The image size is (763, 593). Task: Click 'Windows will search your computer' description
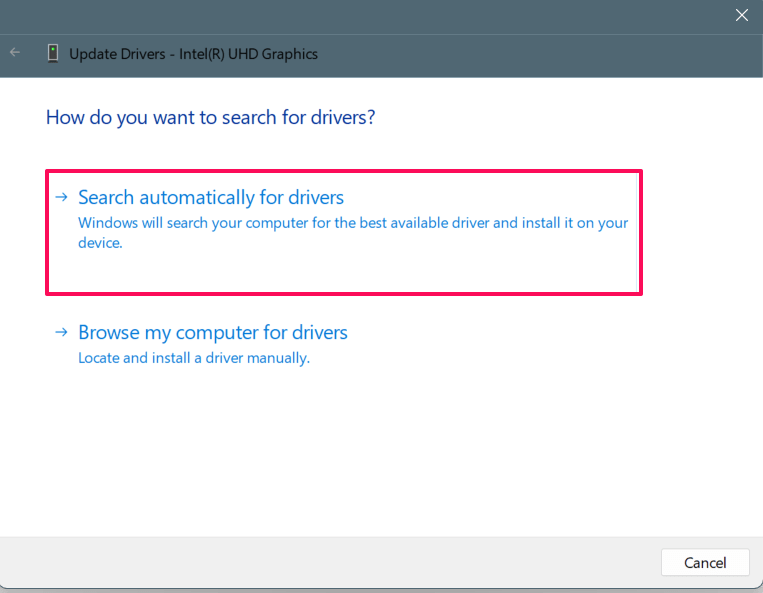pos(353,233)
